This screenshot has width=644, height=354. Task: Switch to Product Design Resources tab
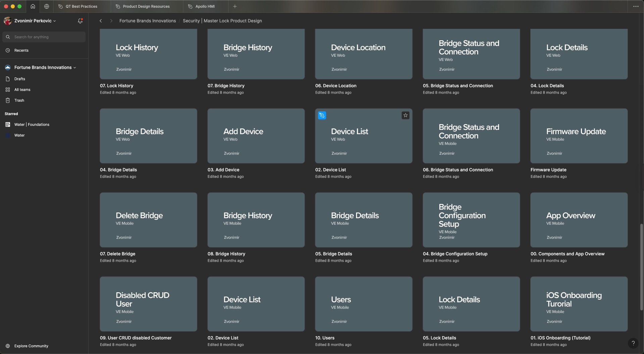(146, 6)
